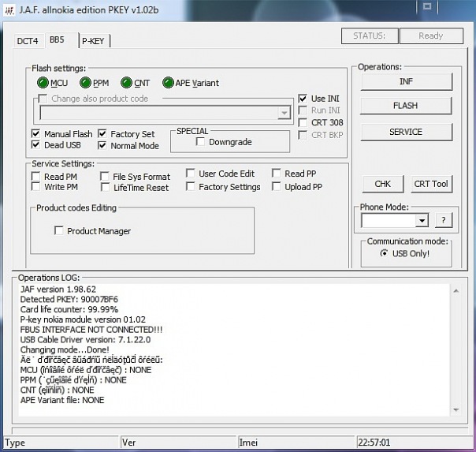Screen dimensions: 476x452
Task: Click 'USB Cable Driver version: 7.1.22.0' line
Action: click(85, 340)
